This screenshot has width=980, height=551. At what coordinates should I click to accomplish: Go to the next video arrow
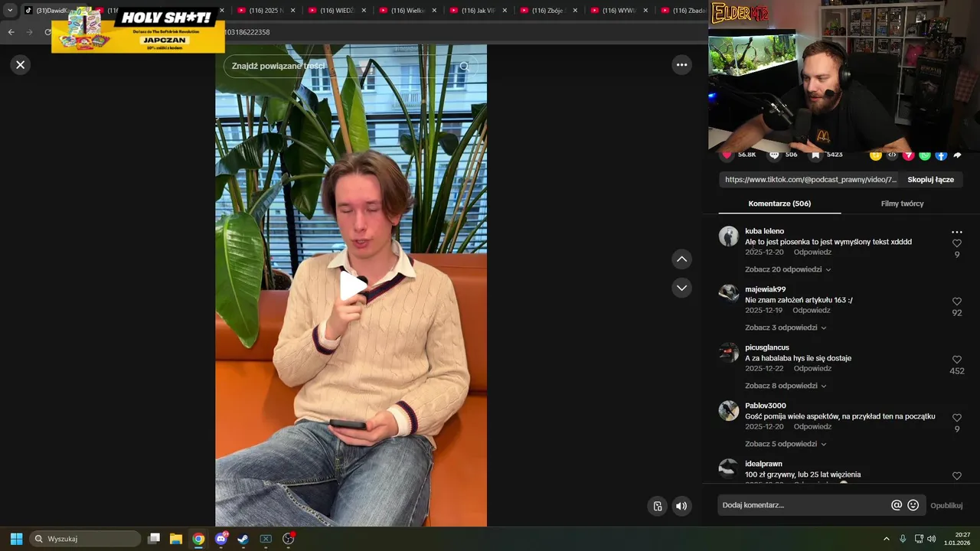point(681,288)
